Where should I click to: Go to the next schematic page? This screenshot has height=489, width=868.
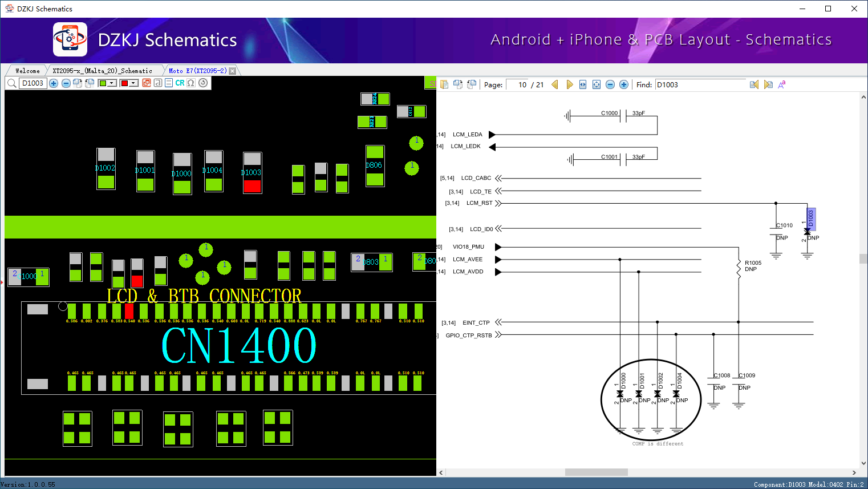click(x=569, y=84)
